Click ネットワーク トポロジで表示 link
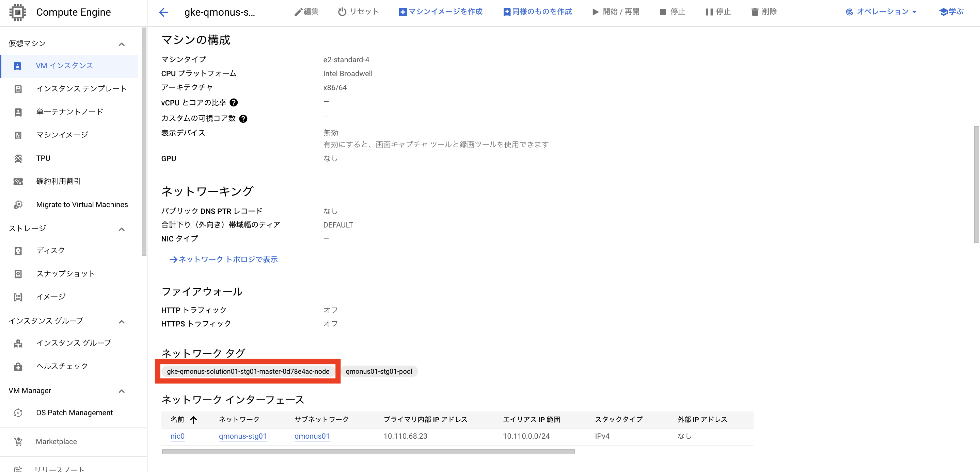 pos(224,259)
